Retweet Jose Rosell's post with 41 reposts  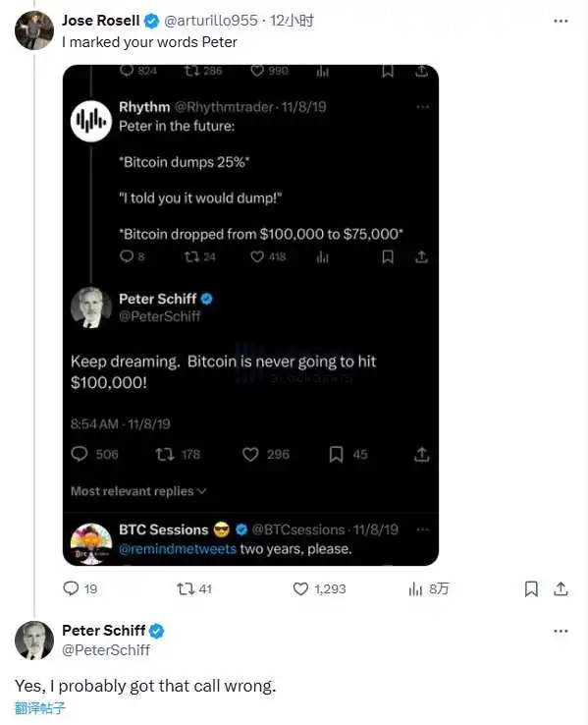tap(194, 588)
